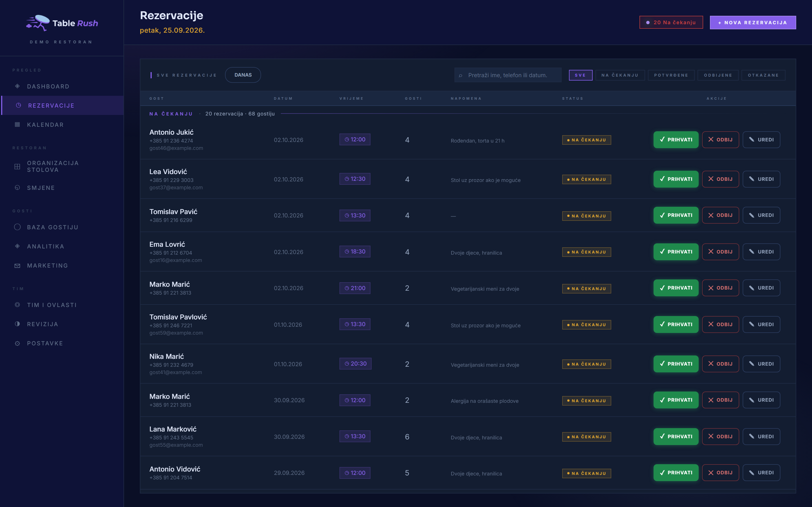The height and width of the screenshot is (507, 812).
Task: Select the Na čekanju status filter
Action: (x=620, y=75)
